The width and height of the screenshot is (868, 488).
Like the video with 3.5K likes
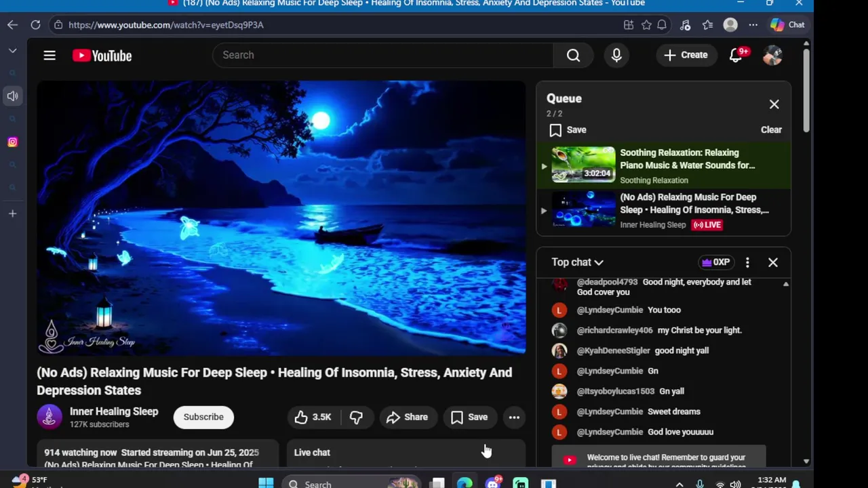tap(313, 417)
